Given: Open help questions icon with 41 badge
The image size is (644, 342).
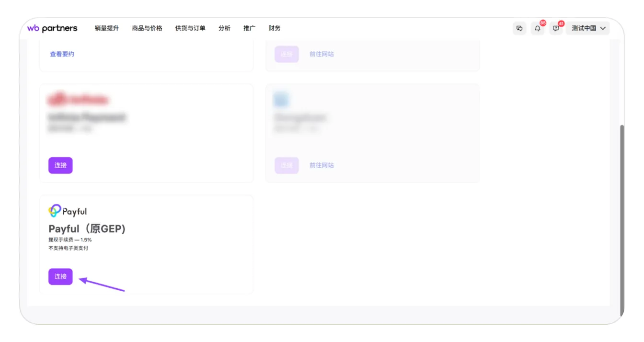Looking at the screenshot, I should point(556,28).
